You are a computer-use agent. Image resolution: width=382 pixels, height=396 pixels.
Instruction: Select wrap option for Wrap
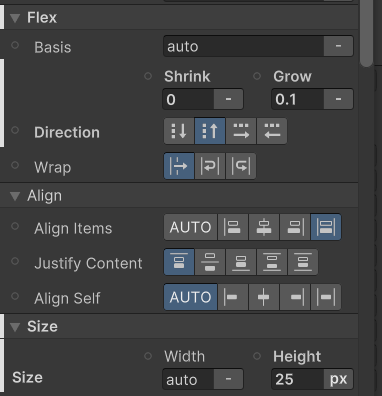pyautogui.click(x=210, y=166)
